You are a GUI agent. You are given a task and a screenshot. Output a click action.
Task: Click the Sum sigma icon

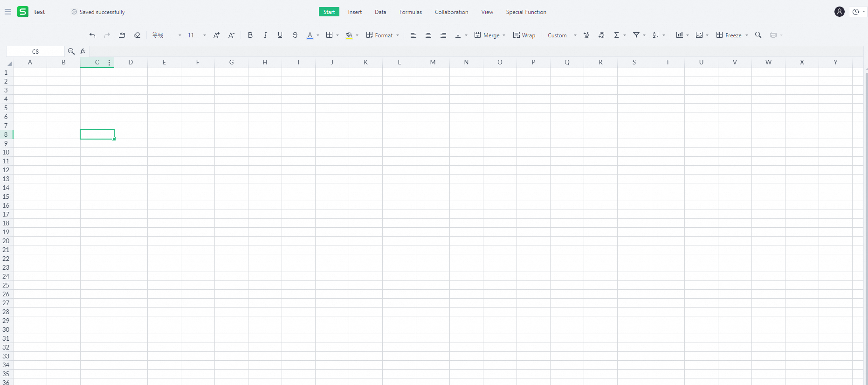617,35
